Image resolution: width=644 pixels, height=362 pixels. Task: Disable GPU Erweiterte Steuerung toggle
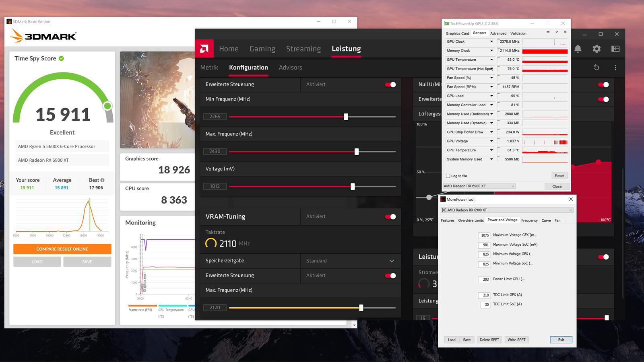[x=390, y=84]
